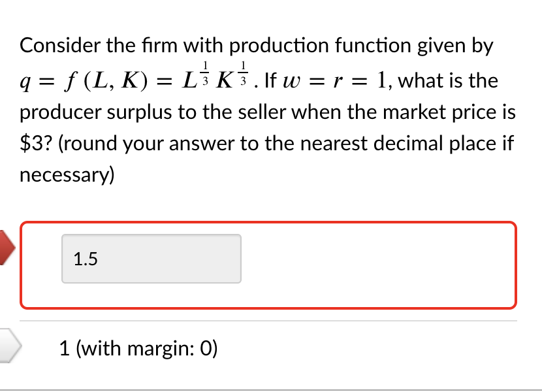Click the red incorrect-answer pointer shape
The width and height of the screenshot is (542, 392).
pos(5,248)
